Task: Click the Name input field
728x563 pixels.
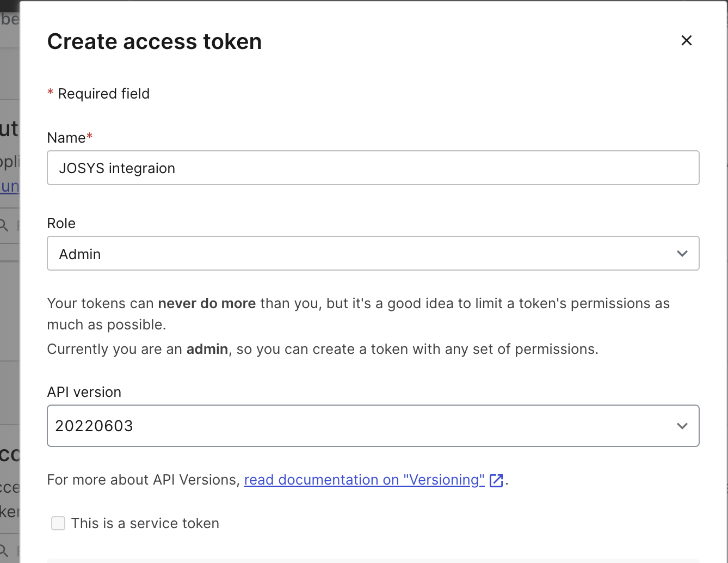Action: coord(373,168)
